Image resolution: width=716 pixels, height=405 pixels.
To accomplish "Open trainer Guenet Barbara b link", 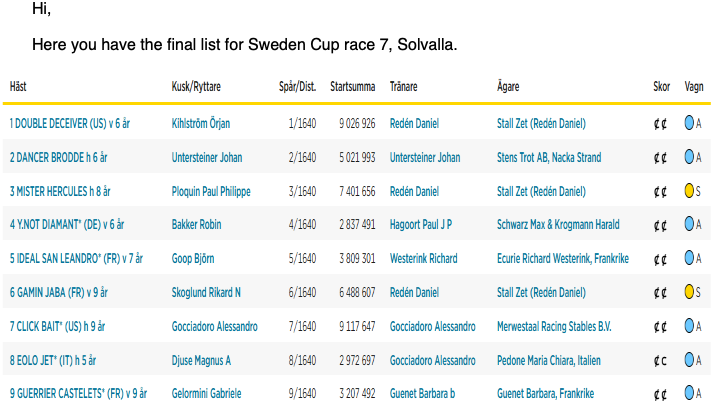I will point(422,394).
